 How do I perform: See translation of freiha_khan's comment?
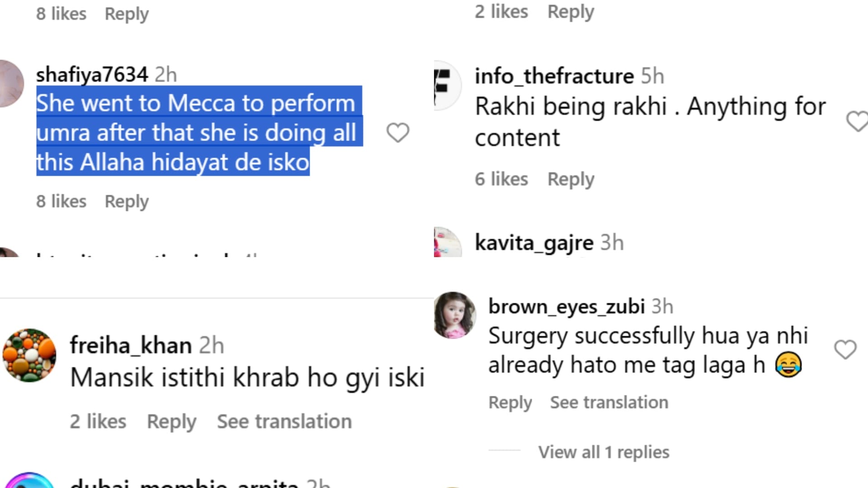(284, 422)
